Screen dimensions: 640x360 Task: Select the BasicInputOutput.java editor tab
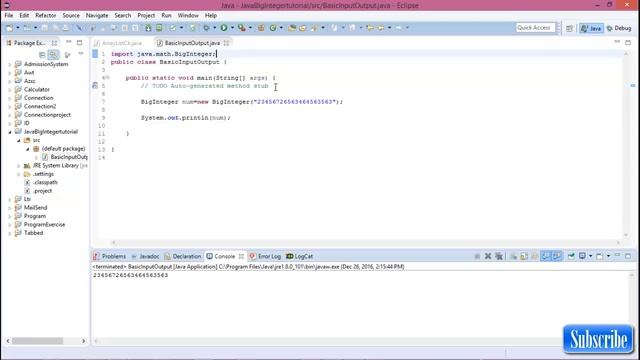[x=192, y=43]
